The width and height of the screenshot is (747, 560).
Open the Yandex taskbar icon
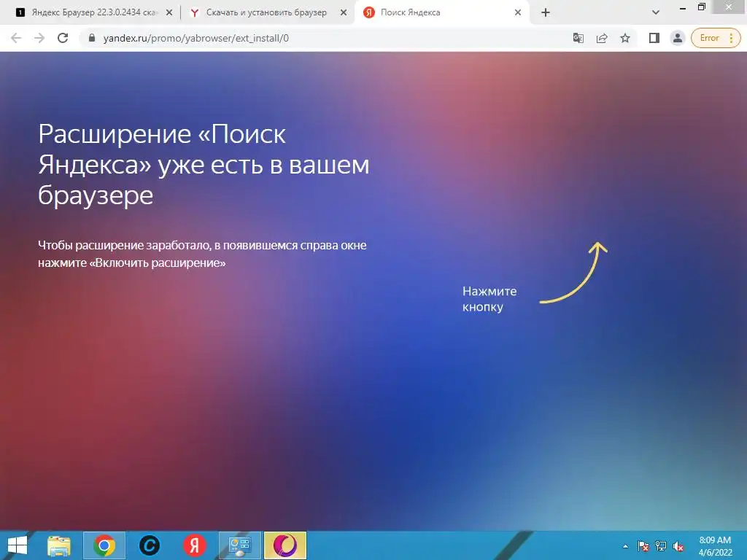(194, 545)
